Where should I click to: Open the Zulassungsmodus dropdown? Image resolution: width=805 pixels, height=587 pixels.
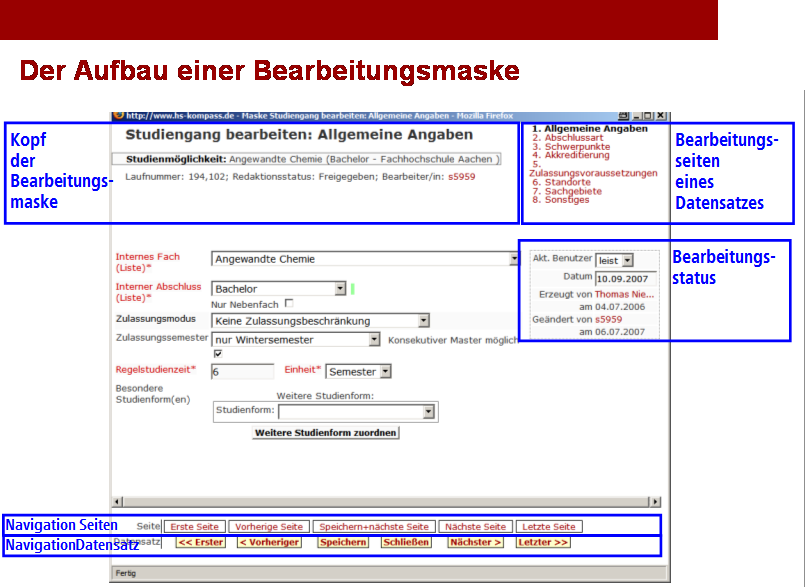coord(423,321)
